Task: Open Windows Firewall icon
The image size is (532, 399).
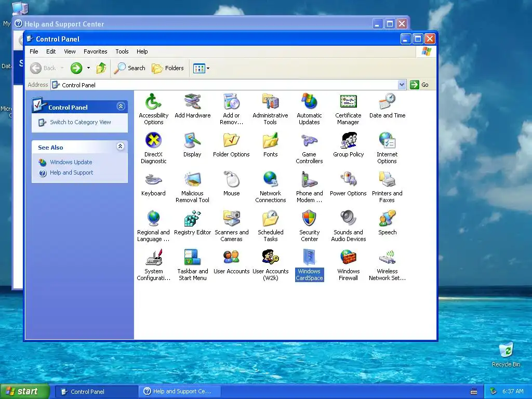Action: [x=348, y=258]
